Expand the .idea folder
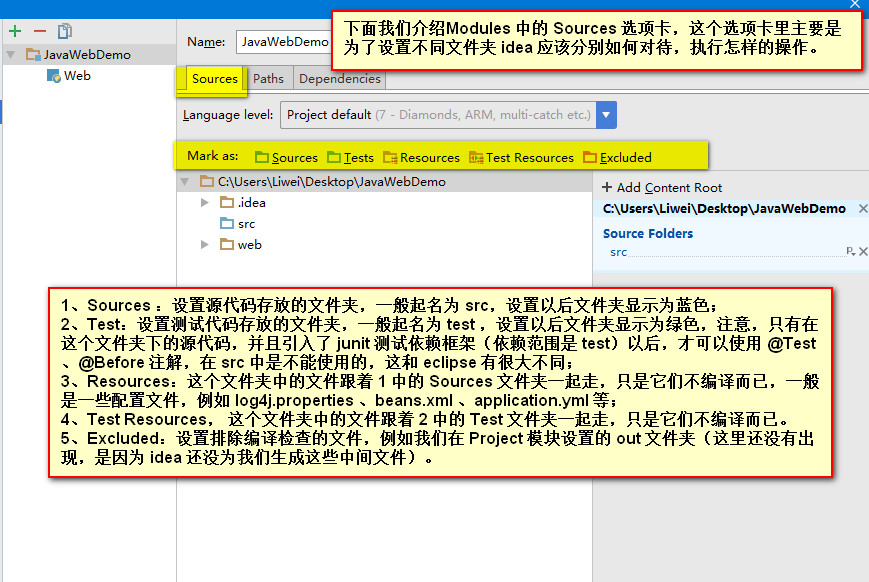Image resolution: width=869 pixels, height=582 pixels. [205, 202]
